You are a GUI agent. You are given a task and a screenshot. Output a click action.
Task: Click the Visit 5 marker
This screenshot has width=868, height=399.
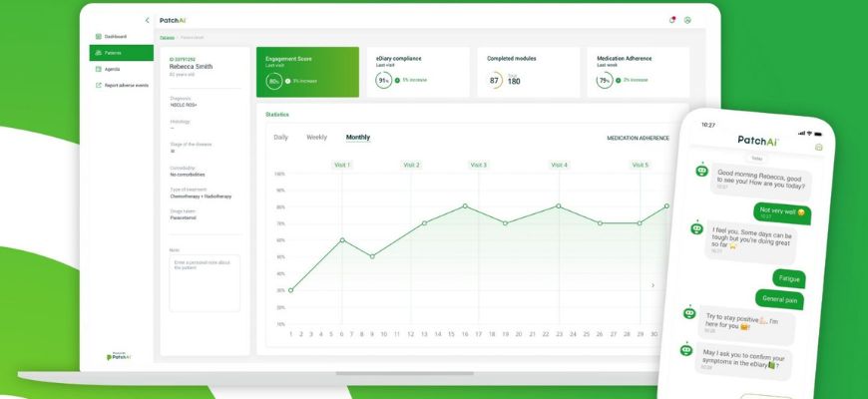640,165
